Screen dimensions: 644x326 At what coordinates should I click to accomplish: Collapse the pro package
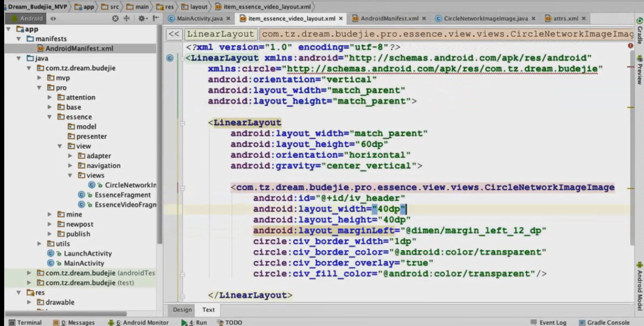40,88
